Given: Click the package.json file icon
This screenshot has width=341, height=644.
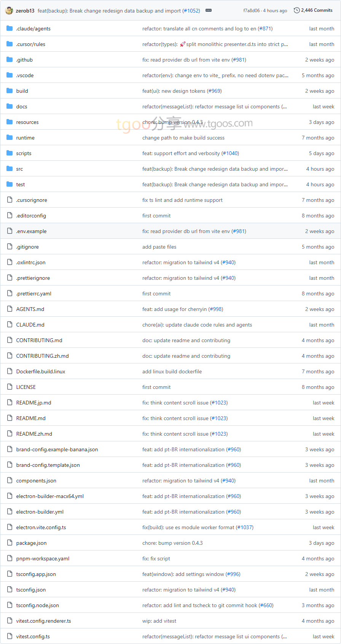Looking at the screenshot, I should [x=10, y=543].
